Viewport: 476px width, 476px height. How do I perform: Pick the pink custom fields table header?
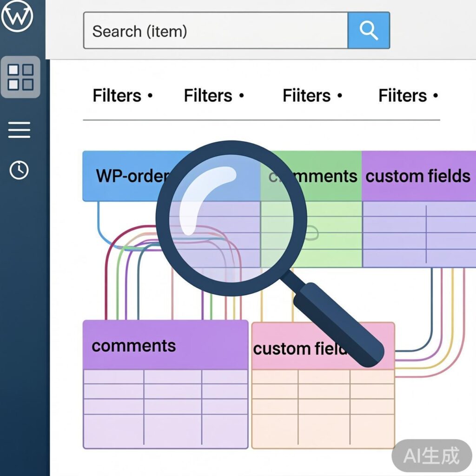click(x=297, y=348)
